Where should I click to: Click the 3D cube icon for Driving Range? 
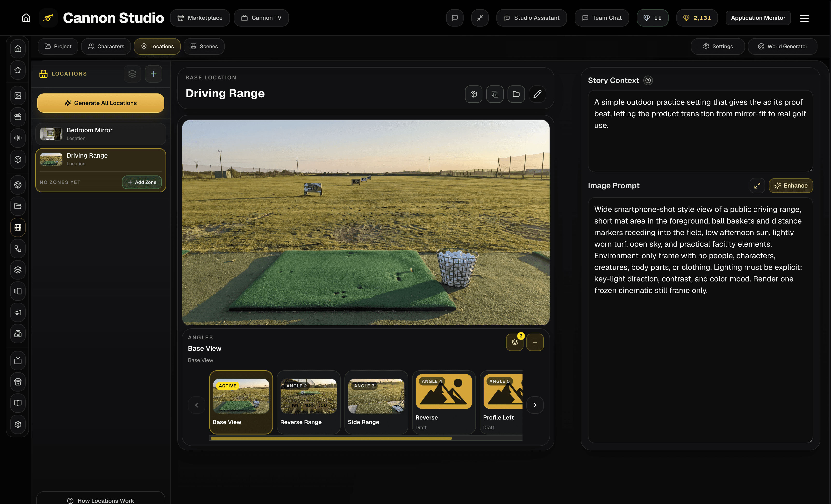[473, 94]
